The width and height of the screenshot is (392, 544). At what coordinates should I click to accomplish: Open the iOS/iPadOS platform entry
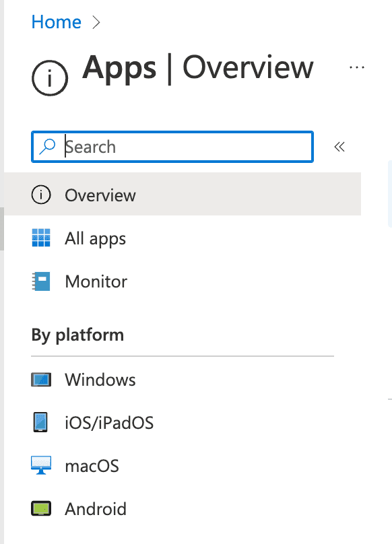click(183, 423)
